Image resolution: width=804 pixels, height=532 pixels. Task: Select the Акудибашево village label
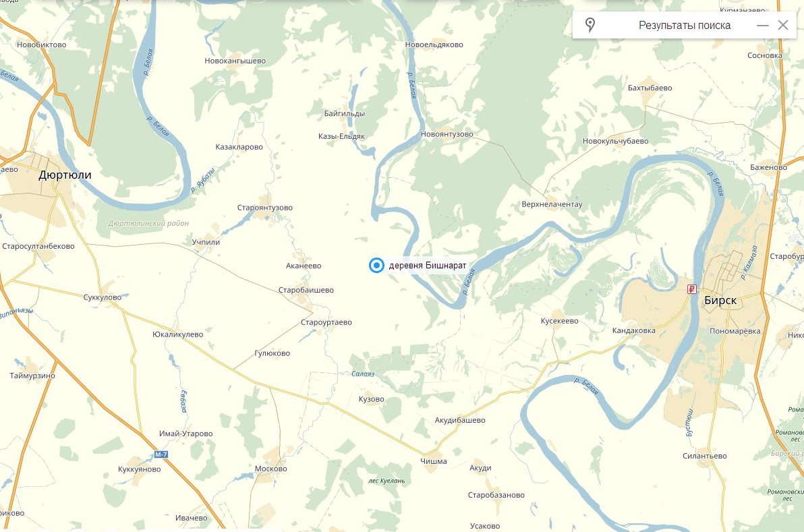460,420
